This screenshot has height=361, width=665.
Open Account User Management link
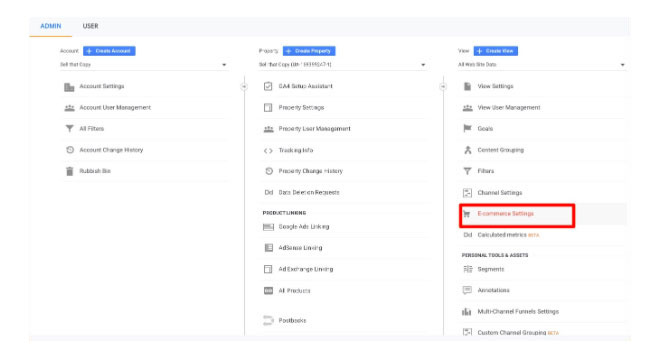click(x=115, y=108)
